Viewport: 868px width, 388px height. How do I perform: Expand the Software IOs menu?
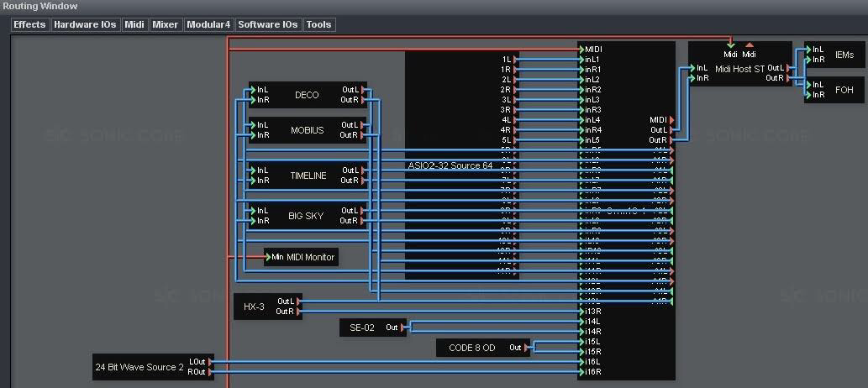click(x=268, y=25)
